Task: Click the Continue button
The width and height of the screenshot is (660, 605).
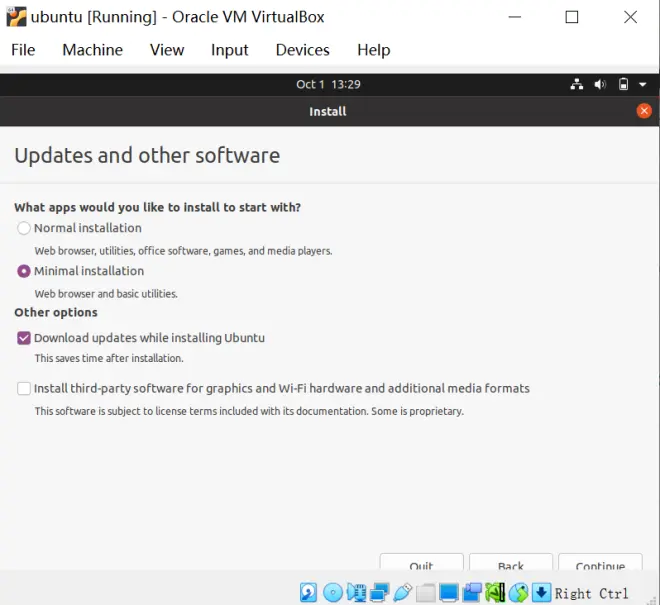Action: [x=600, y=562]
